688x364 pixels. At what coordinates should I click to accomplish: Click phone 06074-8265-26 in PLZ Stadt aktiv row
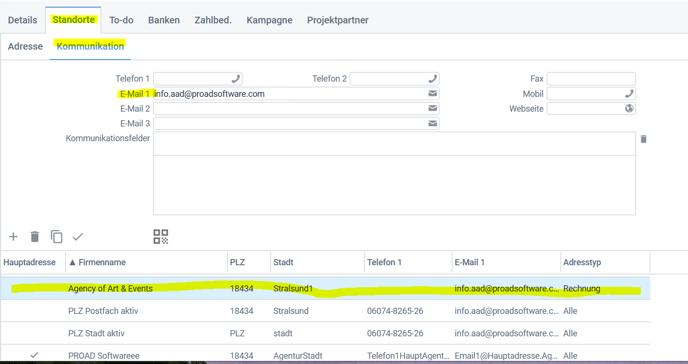[x=395, y=333]
